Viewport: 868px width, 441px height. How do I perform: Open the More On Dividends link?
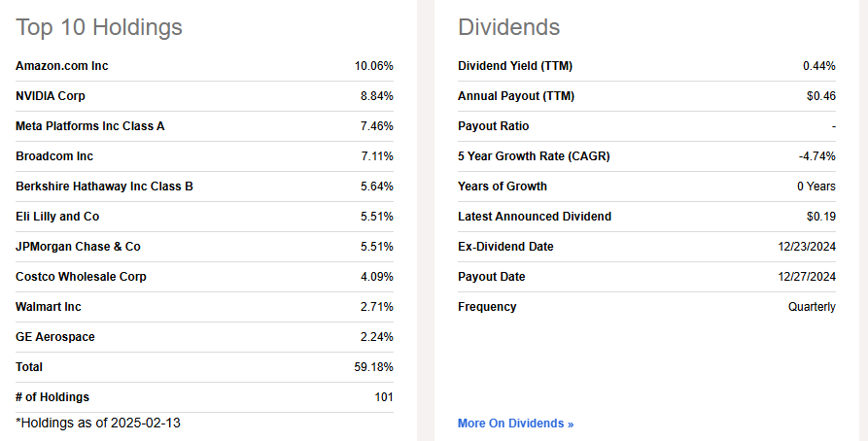coord(515,424)
